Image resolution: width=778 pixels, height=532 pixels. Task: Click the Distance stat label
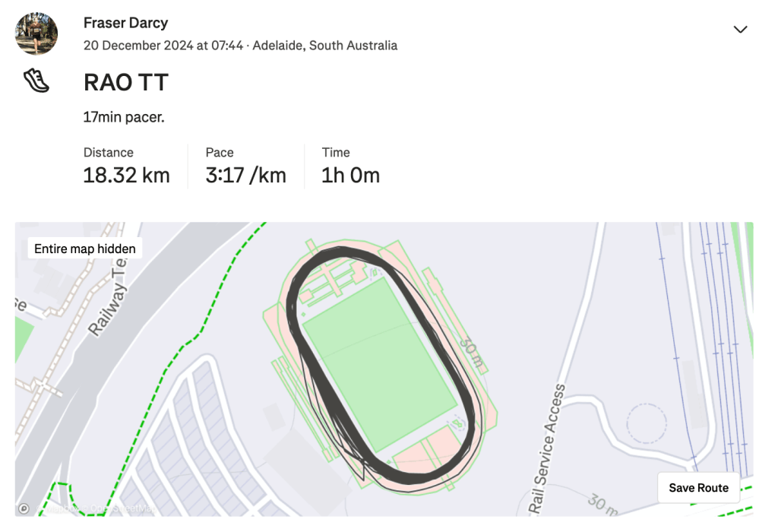[x=109, y=153]
